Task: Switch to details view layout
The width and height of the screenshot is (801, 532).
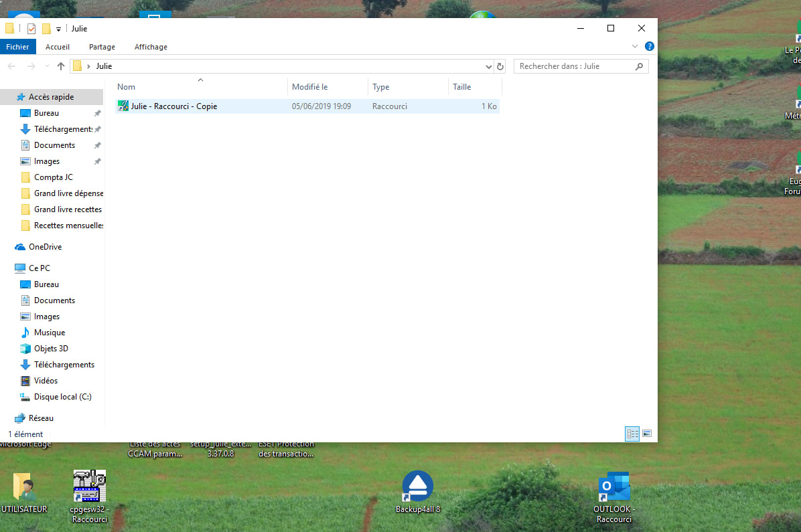Action: [632, 434]
